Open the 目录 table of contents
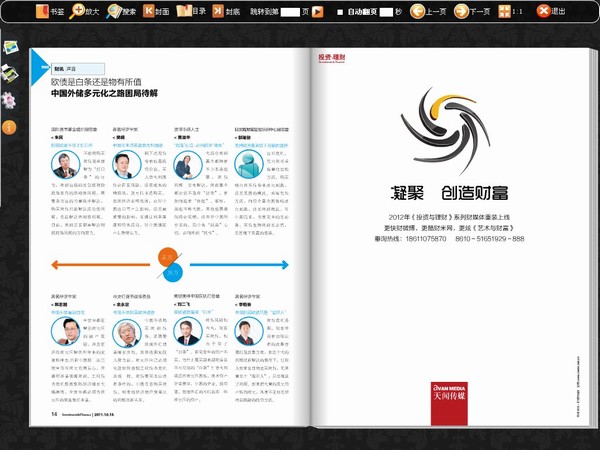The image size is (600, 450). point(191,11)
